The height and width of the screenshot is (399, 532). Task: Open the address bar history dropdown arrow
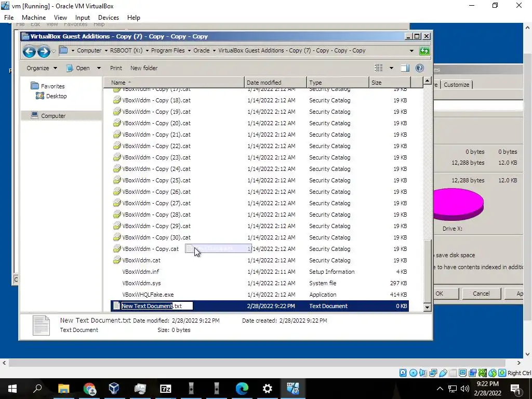(x=411, y=51)
